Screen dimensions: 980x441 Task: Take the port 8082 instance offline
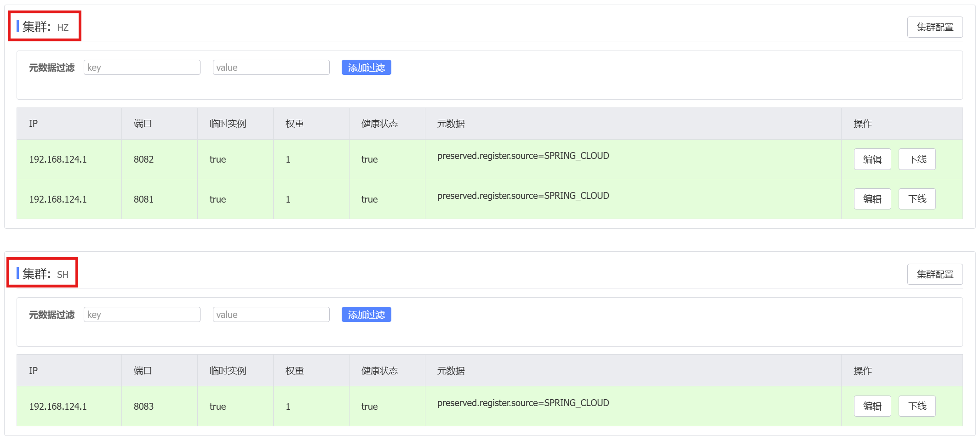(917, 159)
